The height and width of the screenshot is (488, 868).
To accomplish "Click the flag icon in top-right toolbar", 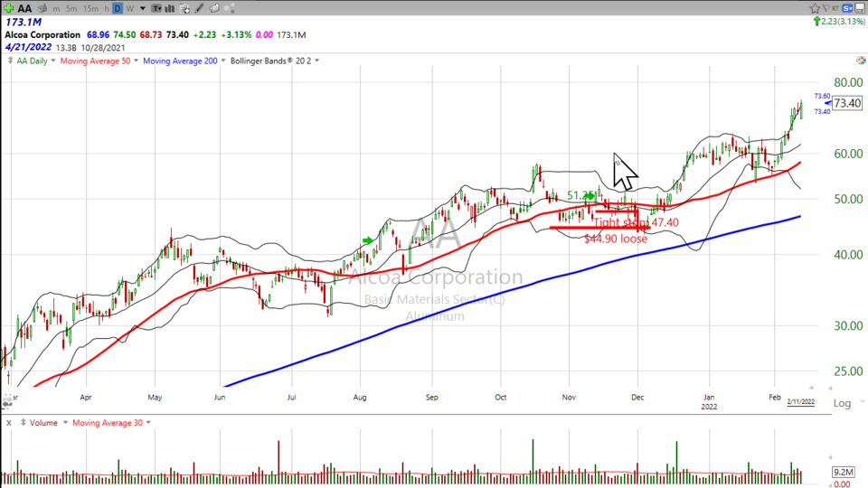I will (826, 8).
